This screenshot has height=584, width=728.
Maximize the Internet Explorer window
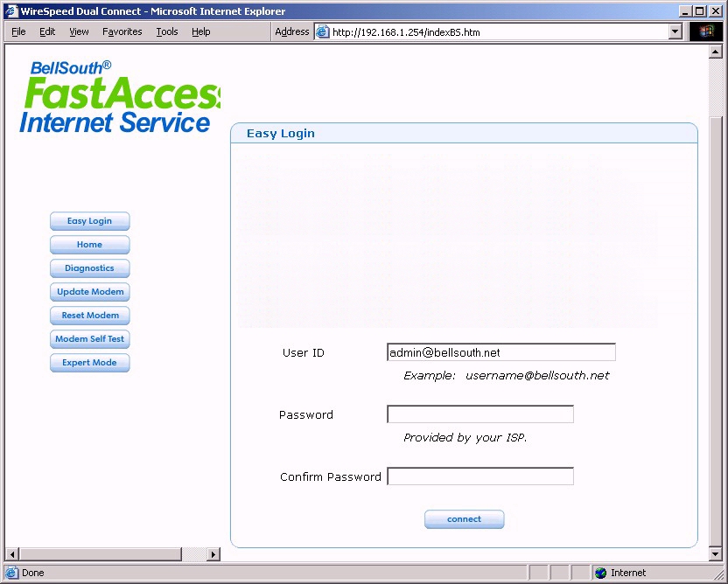(x=700, y=10)
